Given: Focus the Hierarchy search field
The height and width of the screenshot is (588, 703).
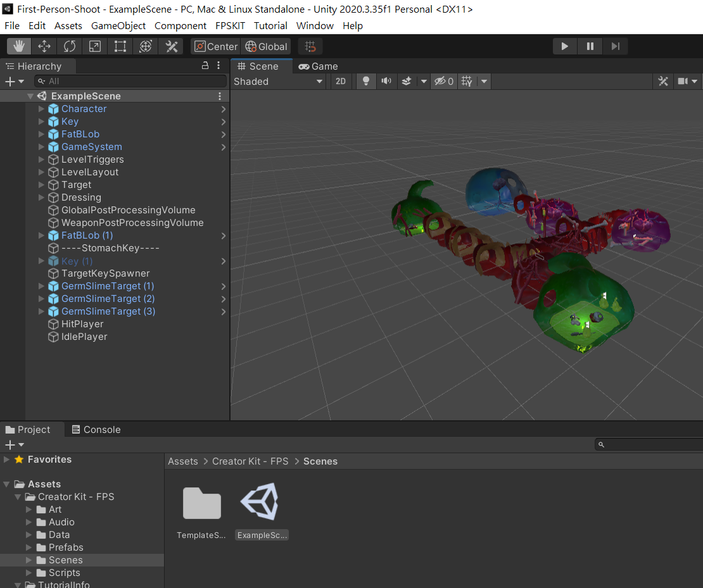Looking at the screenshot, I should [x=130, y=81].
